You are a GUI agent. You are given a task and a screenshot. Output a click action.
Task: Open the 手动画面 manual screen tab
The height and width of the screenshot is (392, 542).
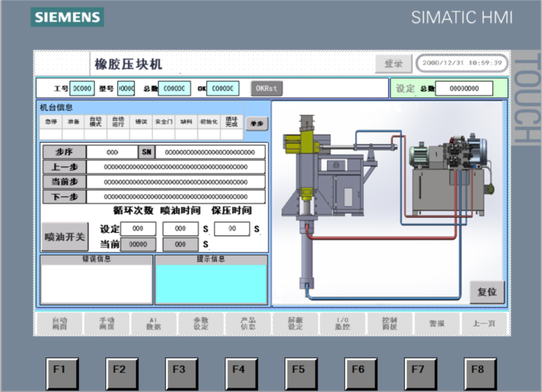coord(107,323)
